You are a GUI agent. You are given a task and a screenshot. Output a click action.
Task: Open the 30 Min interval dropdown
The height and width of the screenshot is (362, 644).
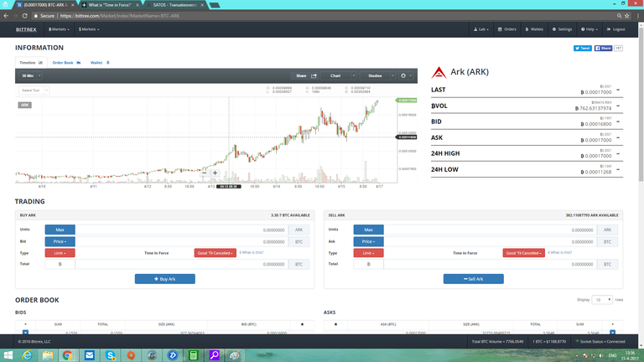pos(31,76)
